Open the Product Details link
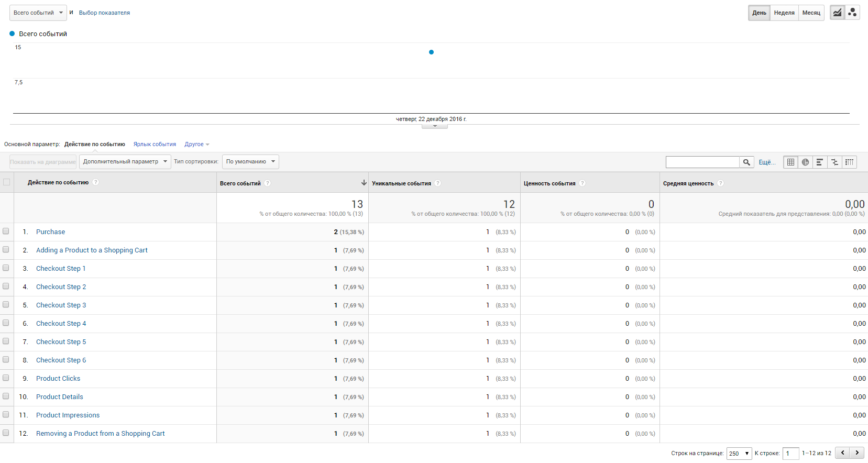The height and width of the screenshot is (463, 868). click(59, 396)
